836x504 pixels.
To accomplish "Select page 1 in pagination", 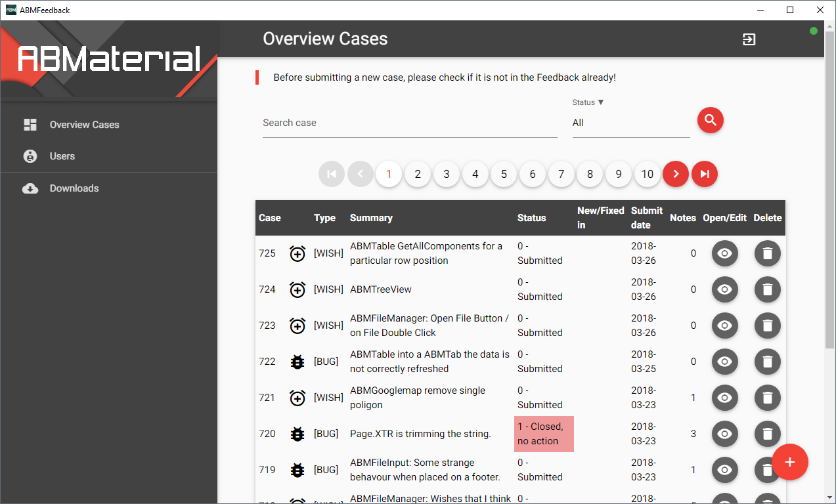I will [x=389, y=174].
